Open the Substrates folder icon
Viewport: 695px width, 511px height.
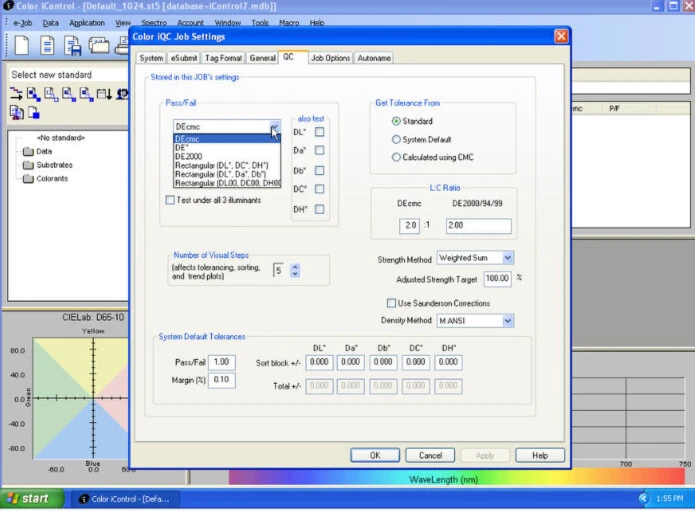click(x=27, y=165)
